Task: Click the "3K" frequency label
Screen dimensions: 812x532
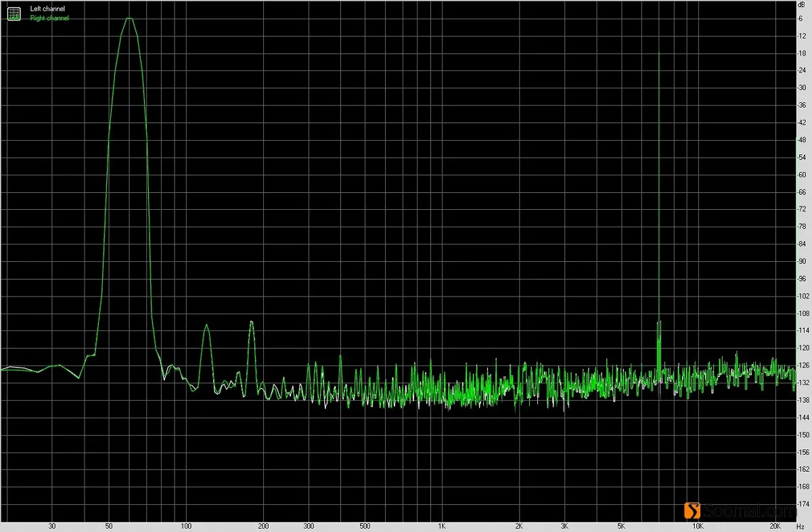Action: 564,526
